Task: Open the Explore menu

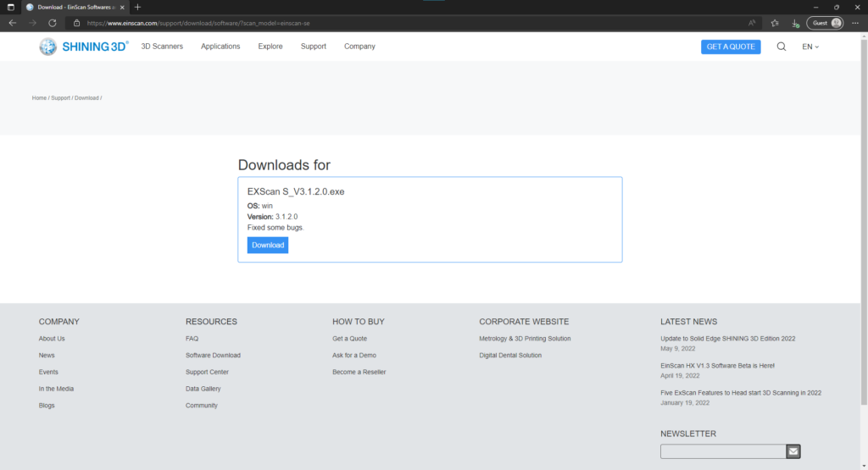Action: coord(270,47)
